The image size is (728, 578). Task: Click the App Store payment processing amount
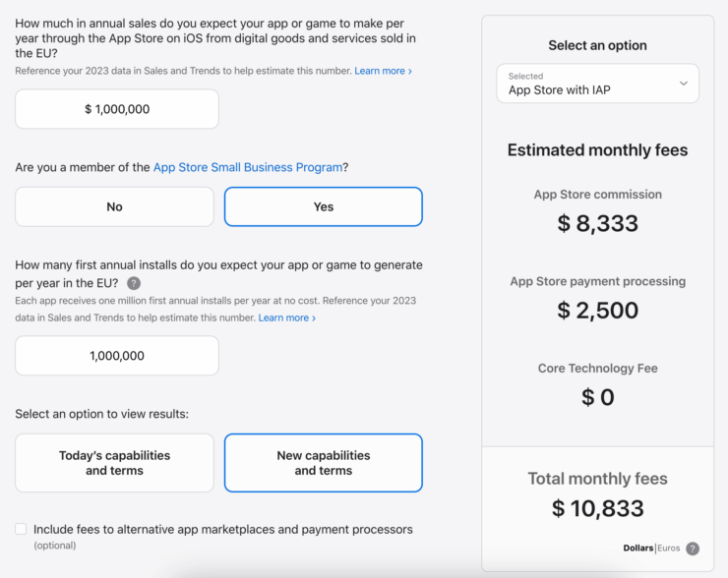coord(597,311)
